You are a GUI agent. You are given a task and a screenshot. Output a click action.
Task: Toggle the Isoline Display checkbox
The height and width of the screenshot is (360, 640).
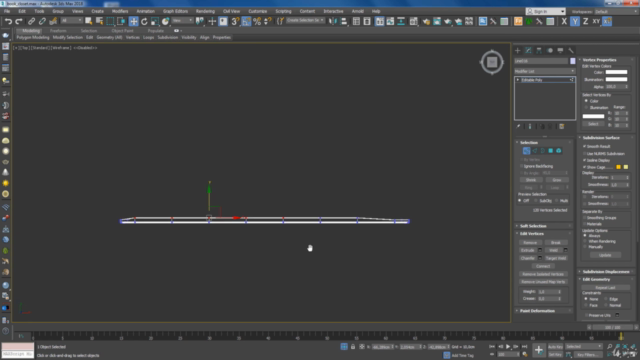click(x=584, y=160)
